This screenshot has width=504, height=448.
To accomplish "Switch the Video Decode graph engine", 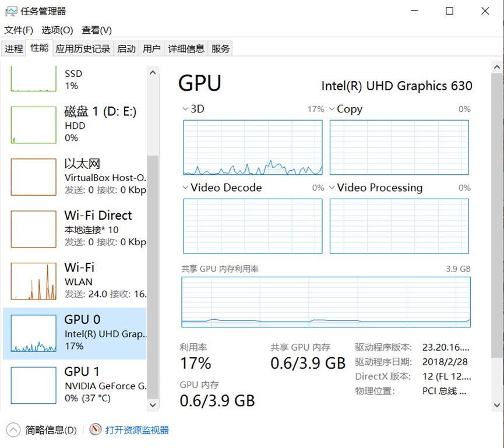I will [185, 188].
